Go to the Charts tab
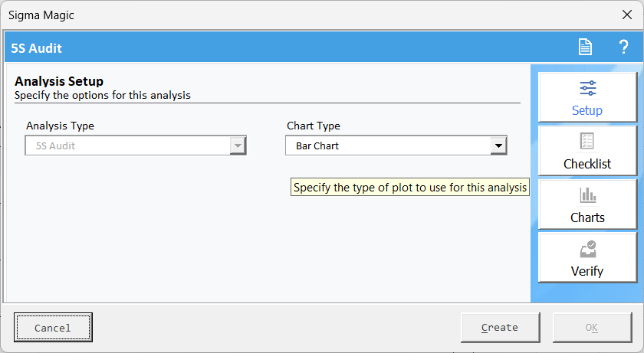 587,204
